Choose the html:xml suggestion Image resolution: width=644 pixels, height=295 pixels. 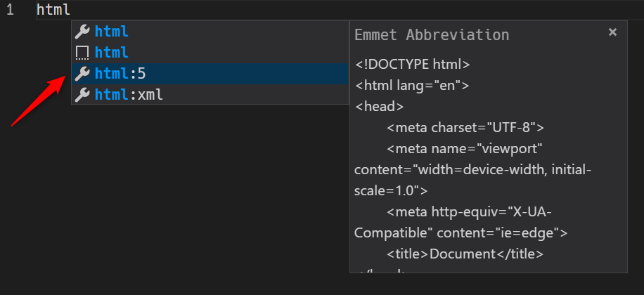[210, 95]
